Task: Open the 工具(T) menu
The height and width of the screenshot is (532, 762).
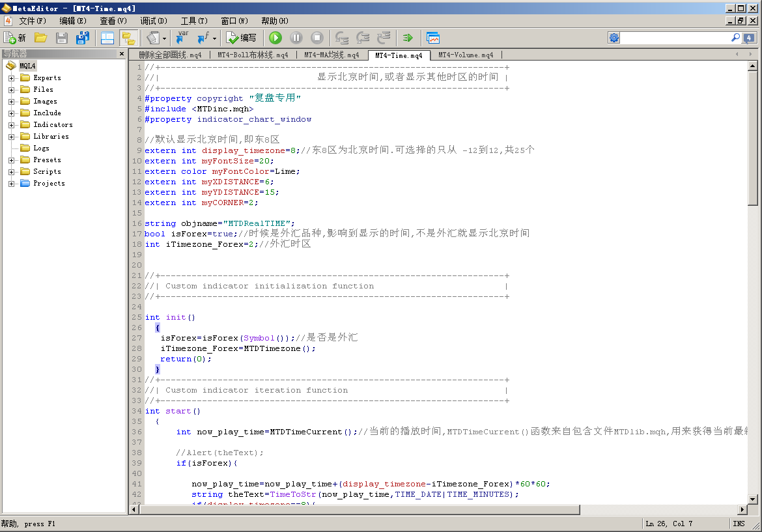Action: [194, 21]
